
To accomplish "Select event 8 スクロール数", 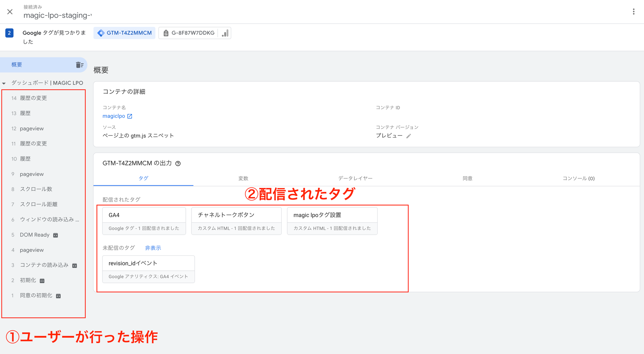I will click(36, 189).
